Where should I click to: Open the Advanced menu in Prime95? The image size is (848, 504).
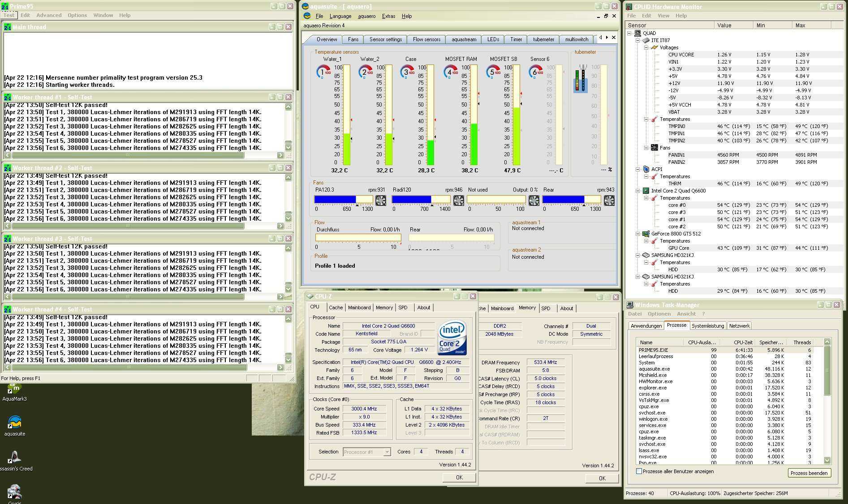click(49, 15)
